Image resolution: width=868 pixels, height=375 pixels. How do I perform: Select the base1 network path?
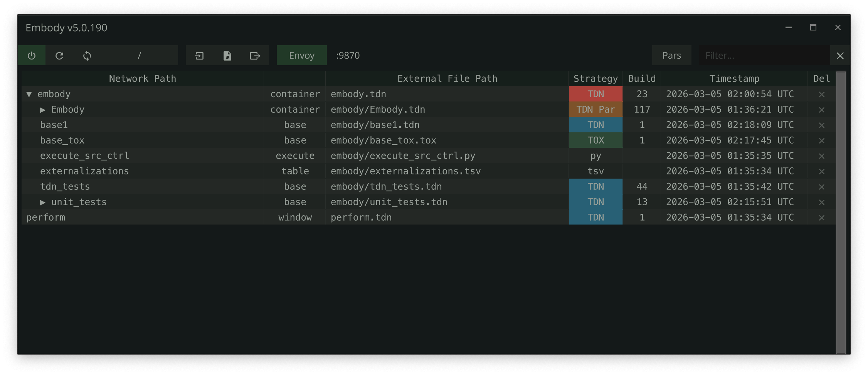54,125
